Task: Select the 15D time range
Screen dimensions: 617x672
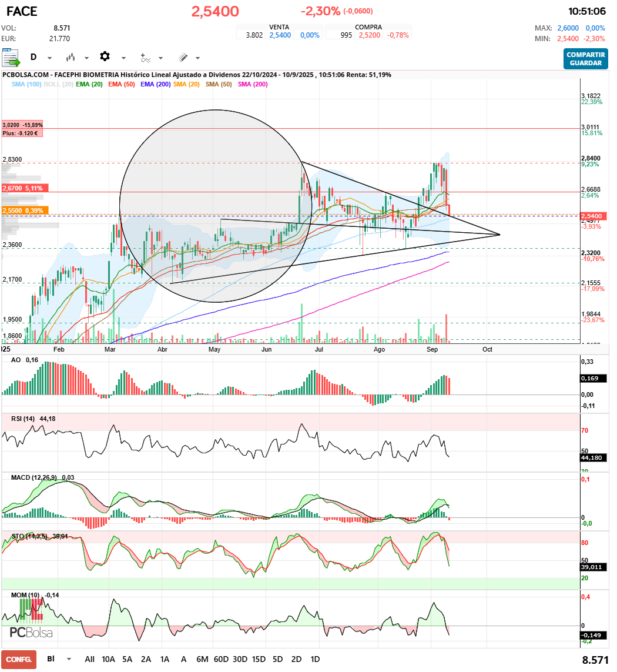Action: (259, 659)
